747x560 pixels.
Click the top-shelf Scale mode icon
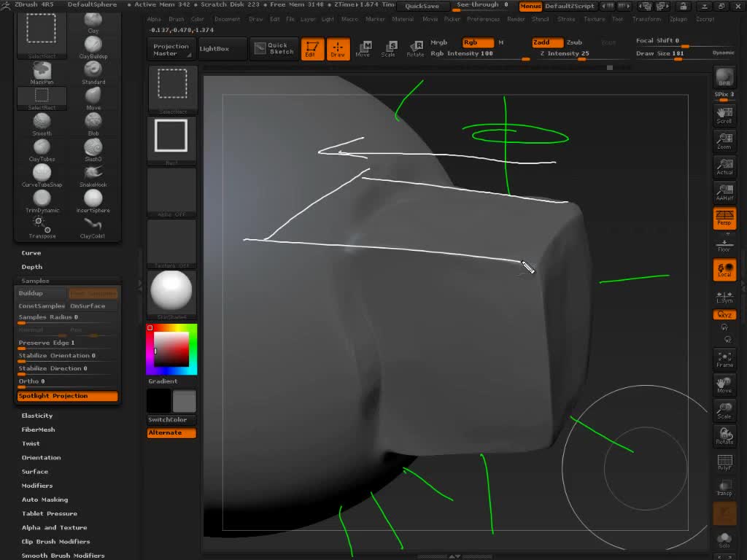389,49
